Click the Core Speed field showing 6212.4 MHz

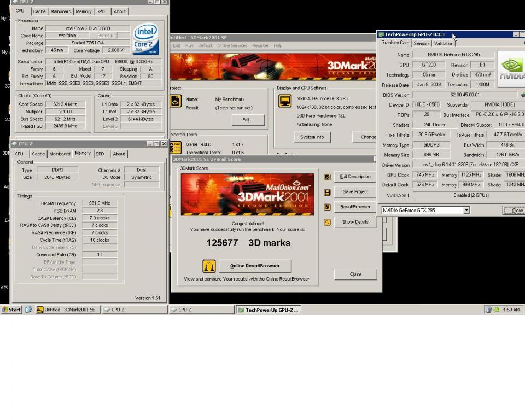[65, 104]
